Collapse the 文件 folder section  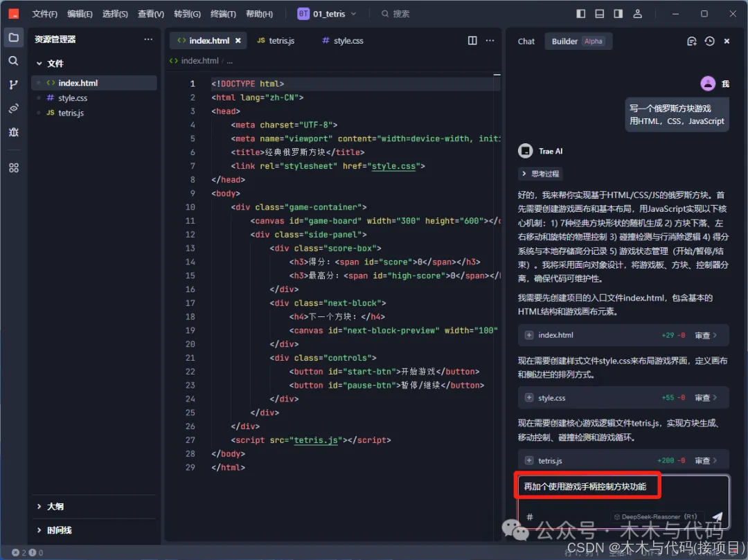(x=50, y=64)
